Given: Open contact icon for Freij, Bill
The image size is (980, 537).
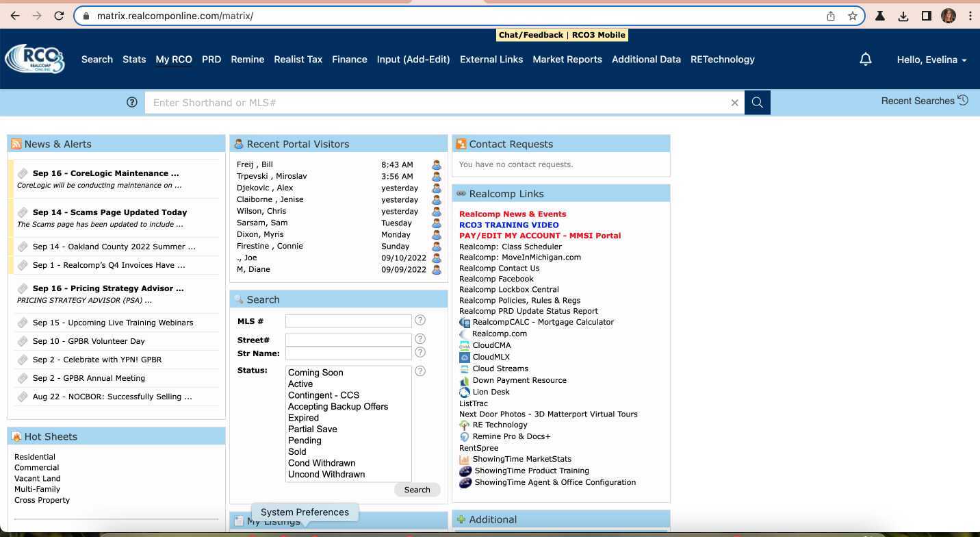Looking at the screenshot, I should [436, 165].
